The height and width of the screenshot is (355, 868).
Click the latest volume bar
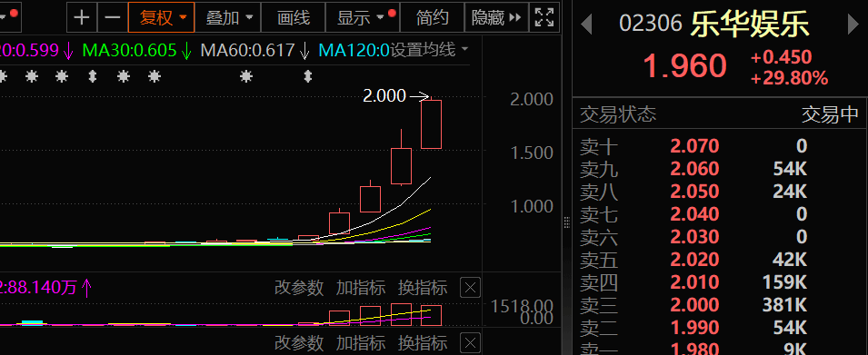click(431, 315)
